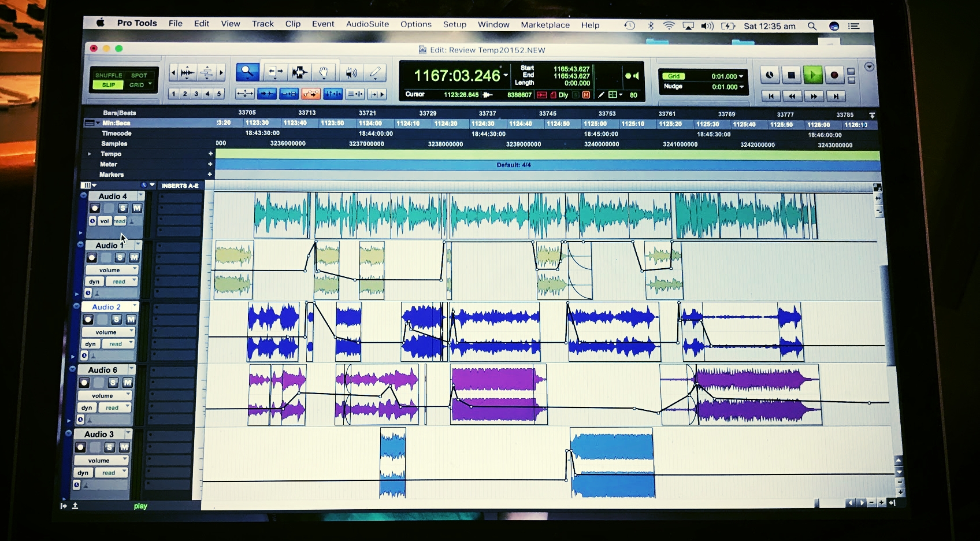Select Slip edit mode

(x=109, y=85)
